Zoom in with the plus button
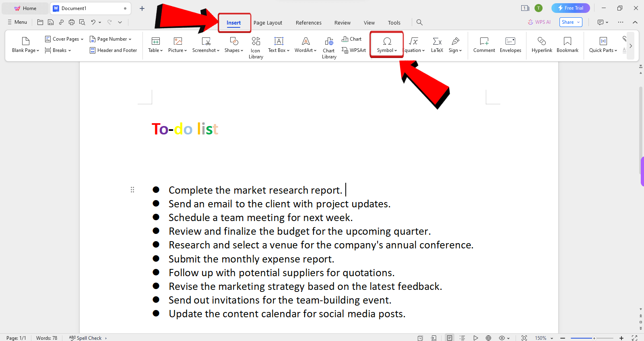644x341 pixels. pyautogui.click(x=621, y=338)
